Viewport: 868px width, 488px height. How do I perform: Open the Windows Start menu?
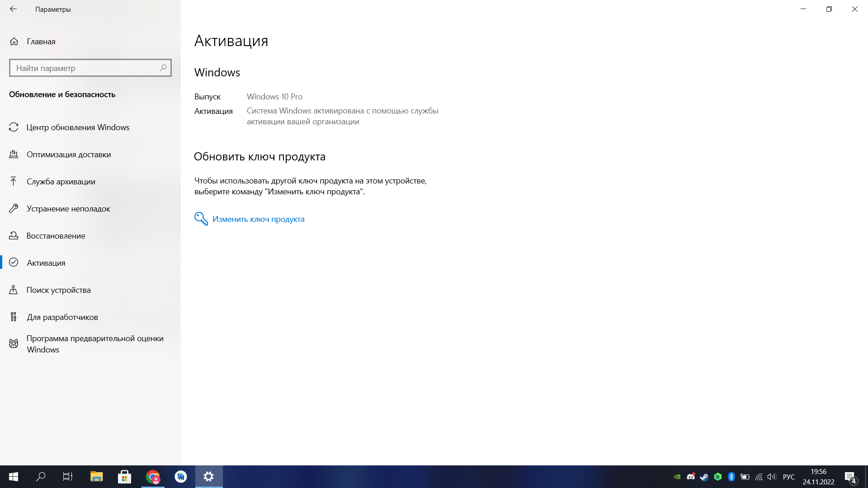tap(14, 477)
